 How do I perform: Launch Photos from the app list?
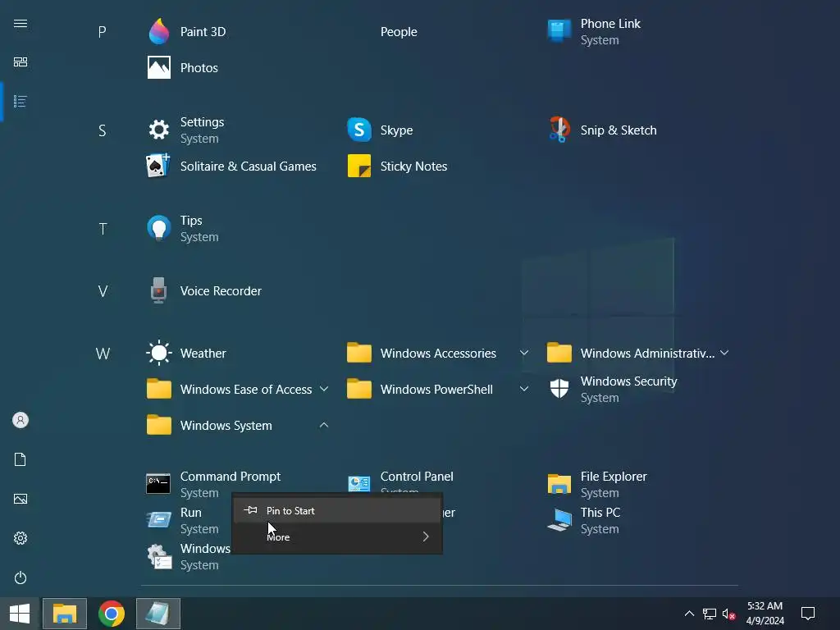(183, 67)
